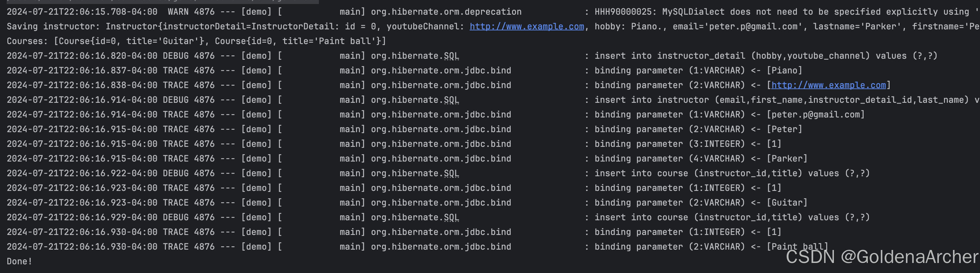Image resolution: width=980 pixels, height=273 pixels.
Task: Select the WARN log level text
Action: 178,12
